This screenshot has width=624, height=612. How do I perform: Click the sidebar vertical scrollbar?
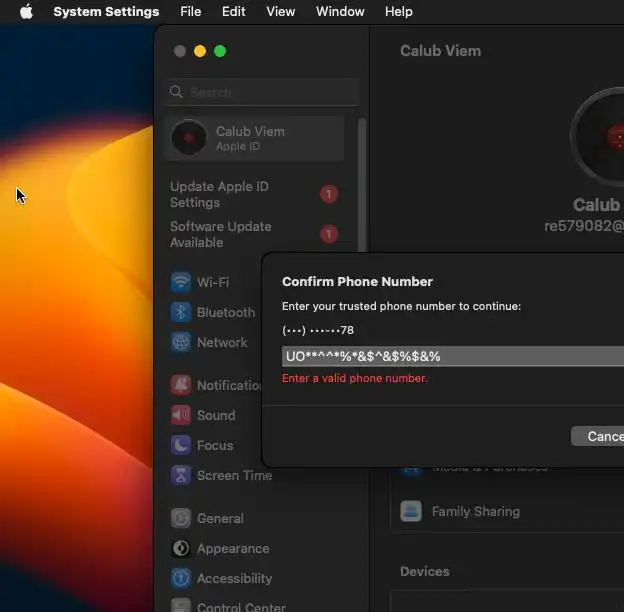tap(362, 185)
